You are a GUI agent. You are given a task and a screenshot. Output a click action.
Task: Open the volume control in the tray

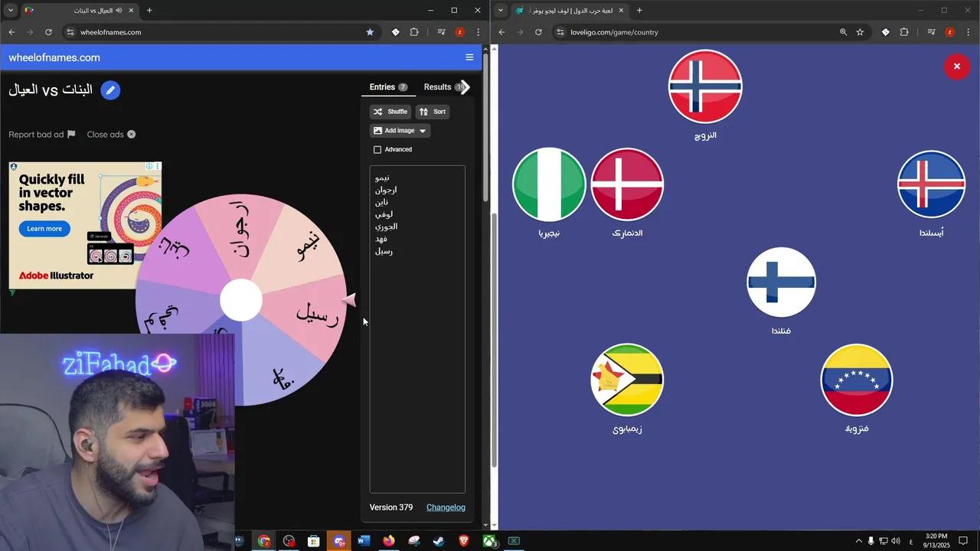tap(896, 541)
